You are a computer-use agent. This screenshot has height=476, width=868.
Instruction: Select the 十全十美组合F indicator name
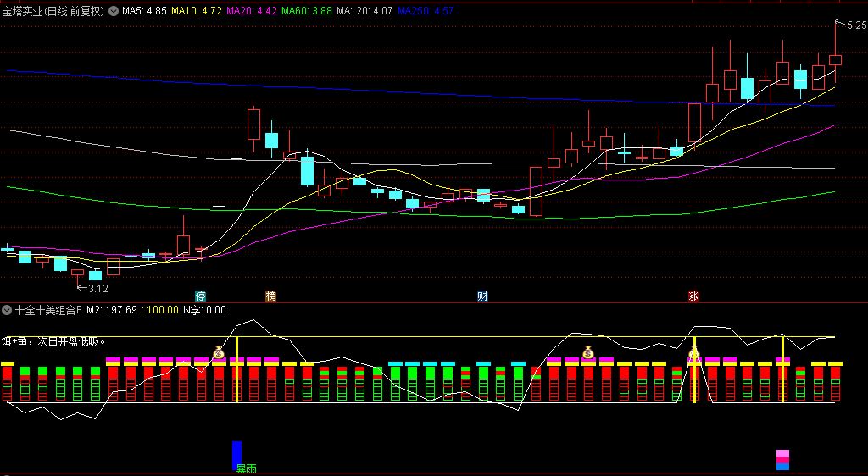[x=48, y=310]
